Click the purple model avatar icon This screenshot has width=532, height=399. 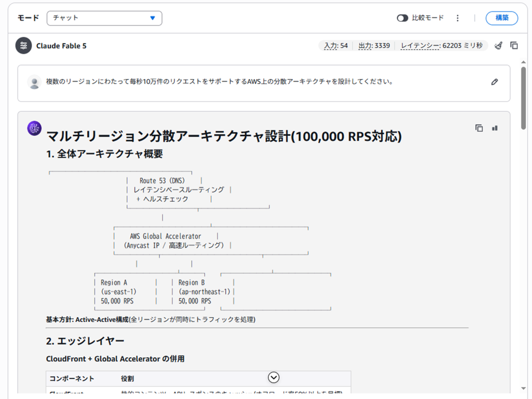pos(35,128)
